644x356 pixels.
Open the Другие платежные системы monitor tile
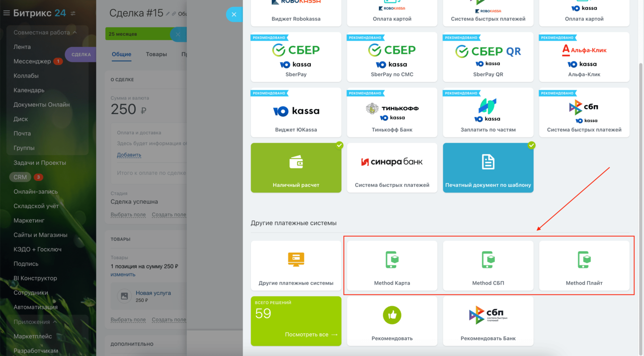click(296, 265)
